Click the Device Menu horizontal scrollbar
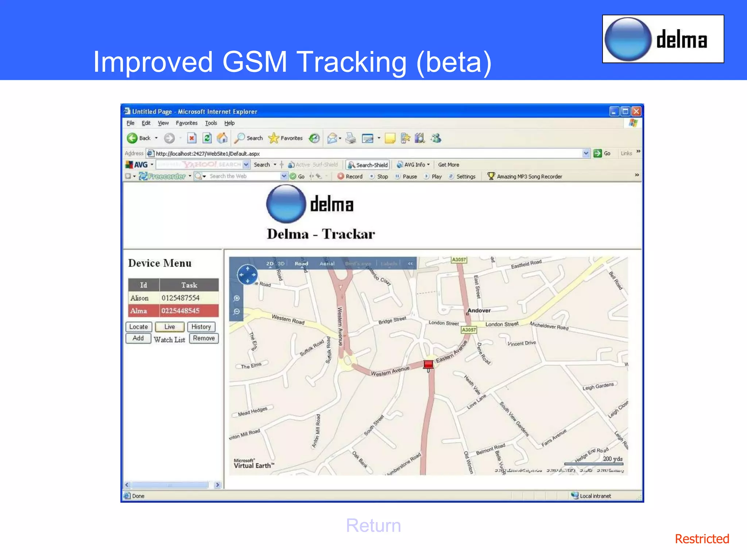The width and height of the screenshot is (747, 560). click(x=172, y=485)
